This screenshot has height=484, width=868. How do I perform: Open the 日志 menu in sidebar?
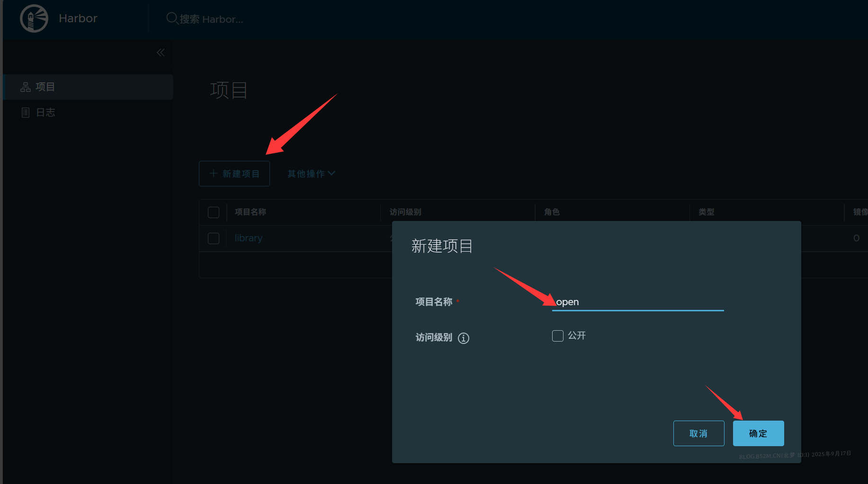tap(45, 113)
